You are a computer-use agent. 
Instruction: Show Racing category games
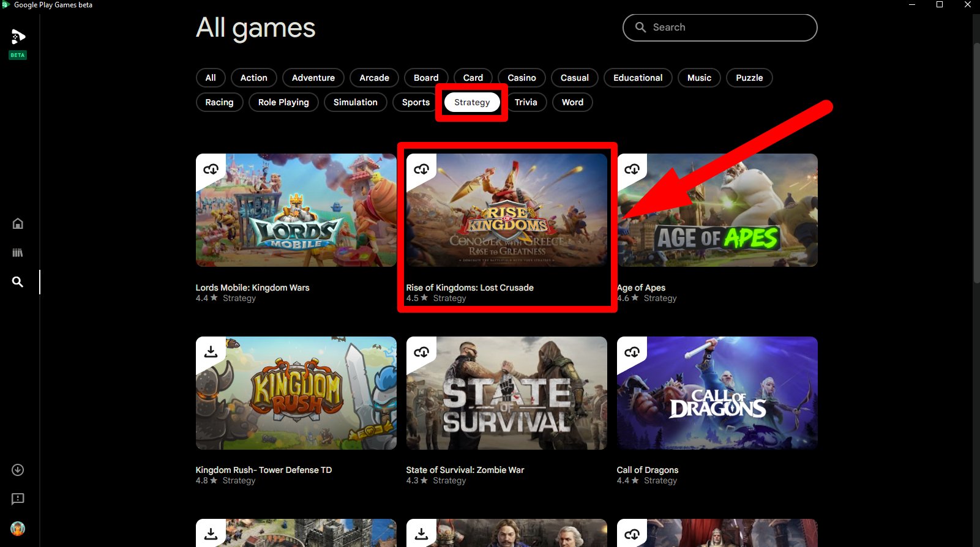click(x=219, y=102)
